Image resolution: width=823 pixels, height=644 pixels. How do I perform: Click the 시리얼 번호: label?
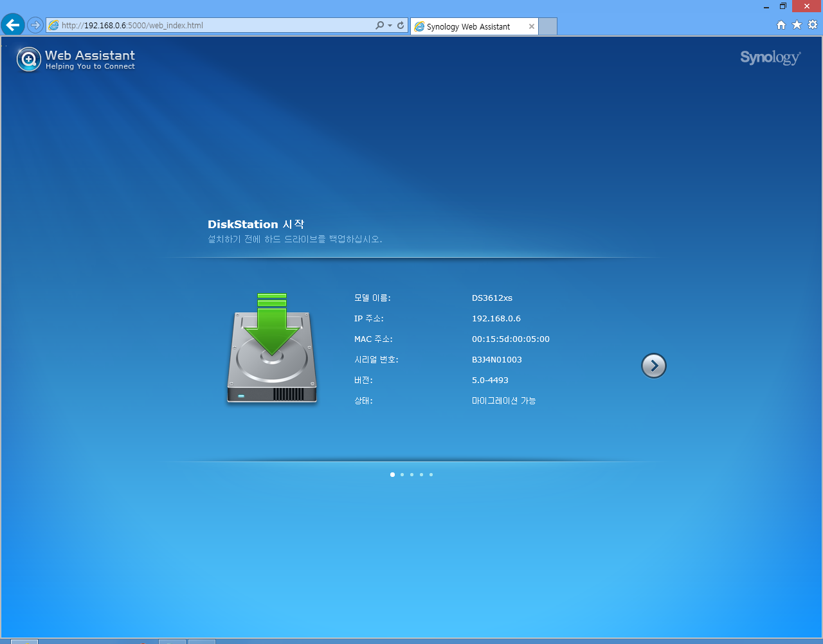click(376, 360)
